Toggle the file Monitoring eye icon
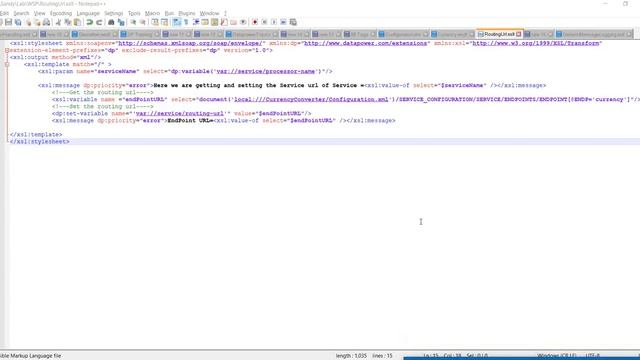The width and height of the screenshot is (640, 360). tap(243, 22)
